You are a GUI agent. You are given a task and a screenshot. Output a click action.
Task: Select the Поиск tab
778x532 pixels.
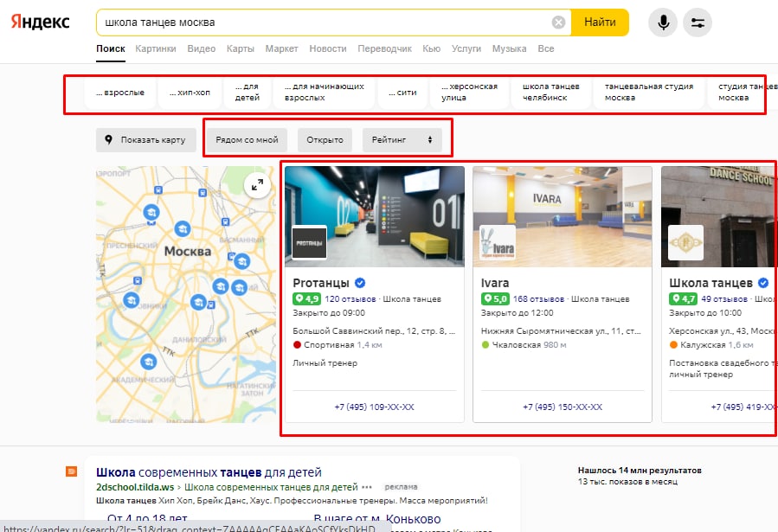(111, 48)
